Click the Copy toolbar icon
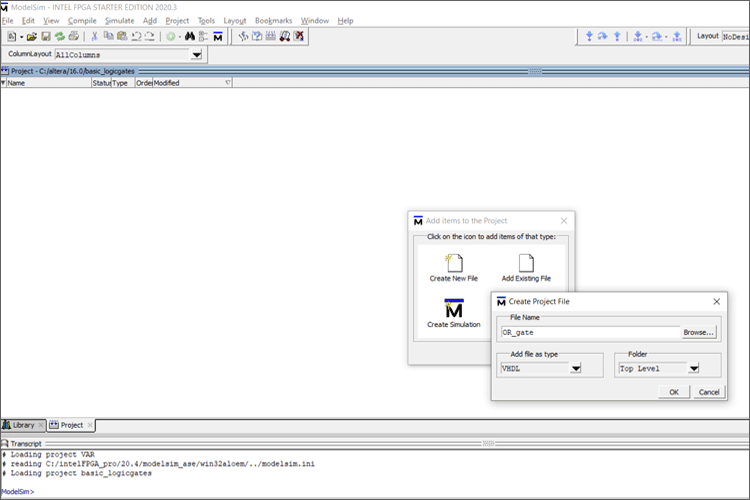750x500 pixels. pos(109,36)
